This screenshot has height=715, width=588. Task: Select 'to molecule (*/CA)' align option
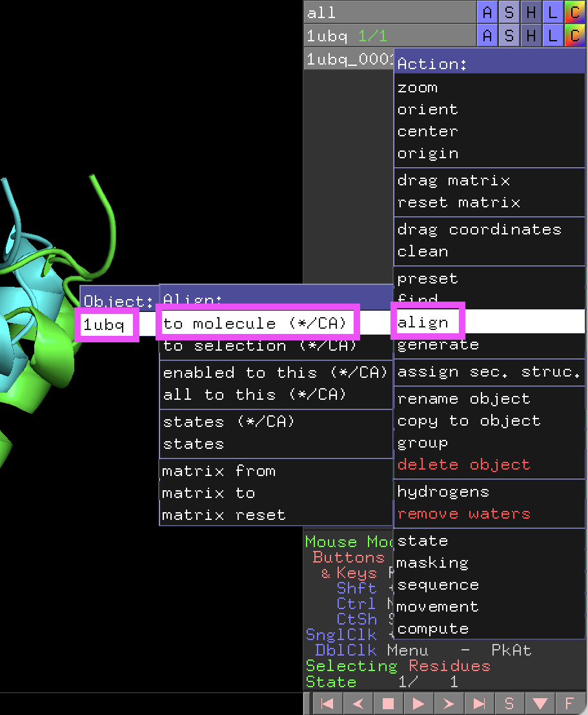pos(256,323)
